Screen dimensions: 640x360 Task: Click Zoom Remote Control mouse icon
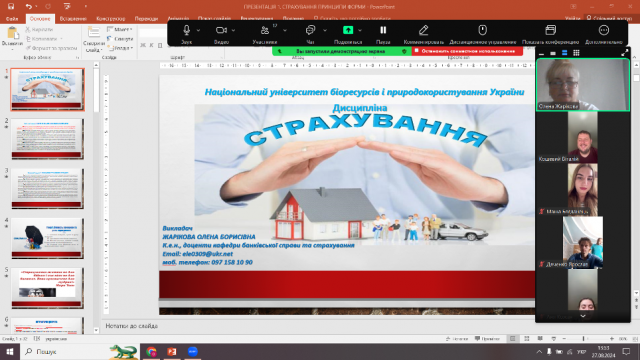click(482, 30)
